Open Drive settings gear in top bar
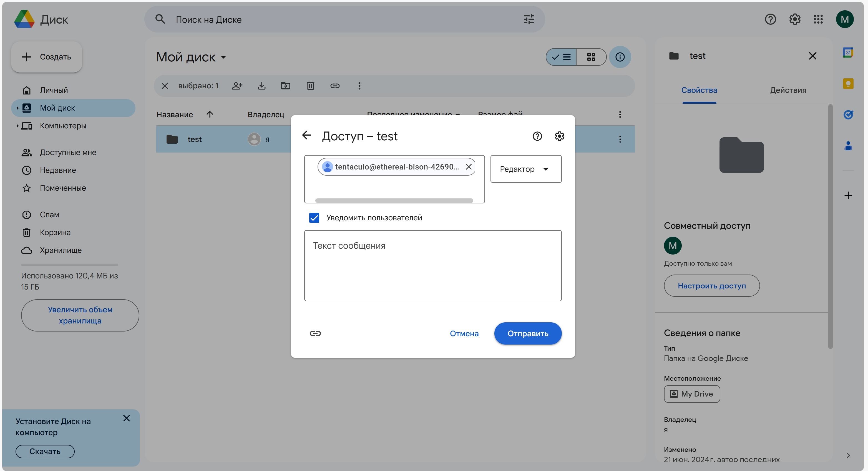Screen dimensions: 868x471 794,19
